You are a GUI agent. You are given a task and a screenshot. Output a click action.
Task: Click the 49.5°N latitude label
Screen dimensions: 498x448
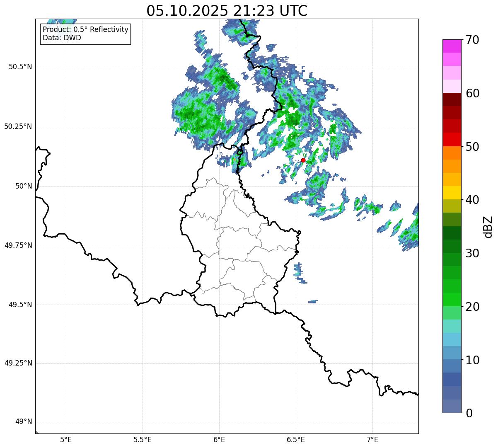click(x=20, y=305)
